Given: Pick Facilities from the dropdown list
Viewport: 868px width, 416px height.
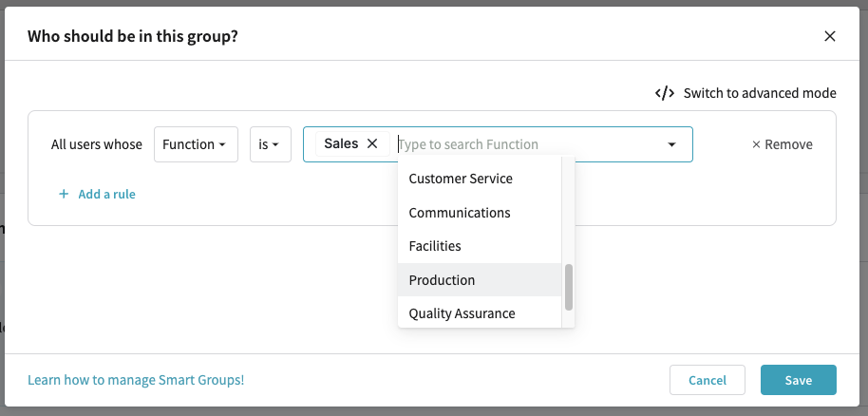Looking at the screenshot, I should coord(435,246).
